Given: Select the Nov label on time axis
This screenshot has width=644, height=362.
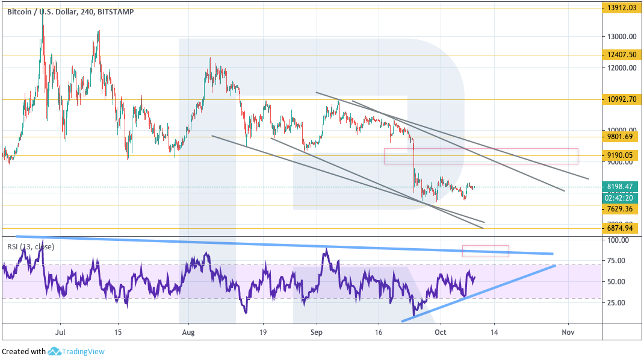Looking at the screenshot, I should pyautogui.click(x=567, y=332).
